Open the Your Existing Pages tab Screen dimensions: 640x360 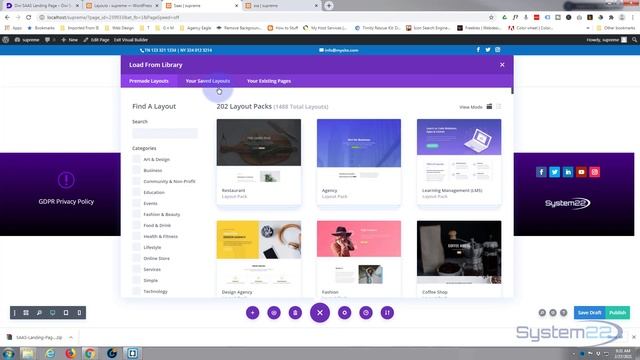coord(269,81)
